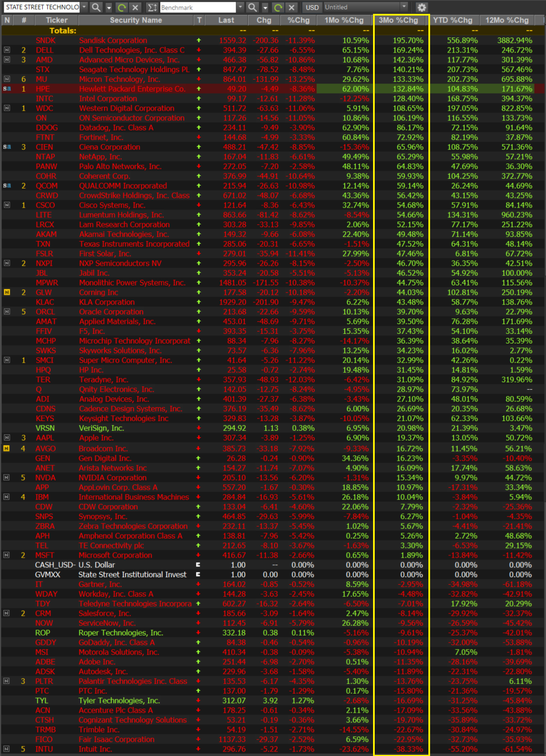Click the SA icon on Ciena row

tap(7, 147)
